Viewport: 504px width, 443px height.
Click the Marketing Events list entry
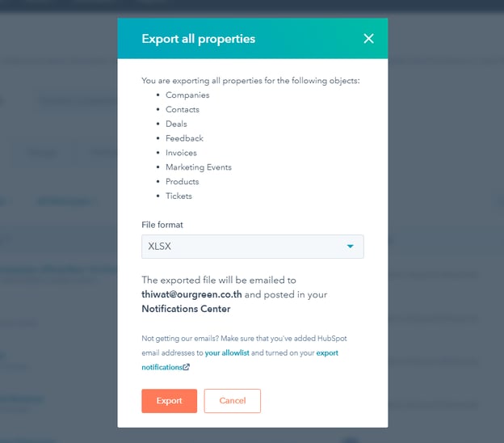tap(199, 167)
